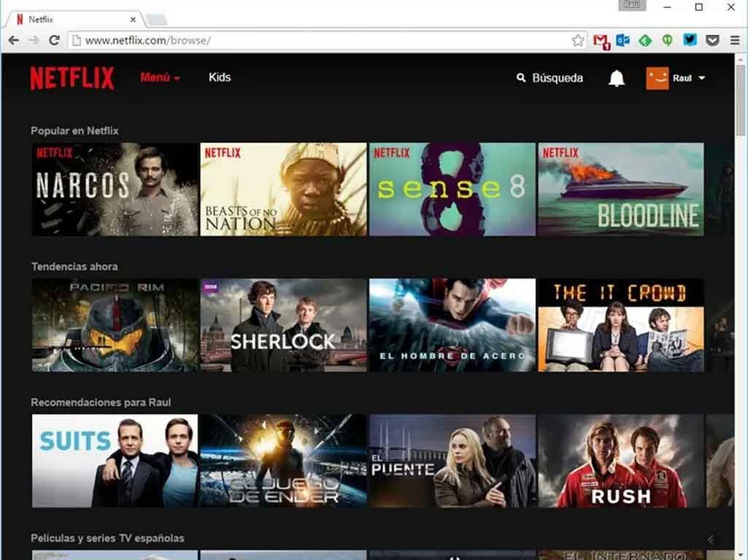Click 'Peliculas y series TV españolas' heading

[x=107, y=538]
